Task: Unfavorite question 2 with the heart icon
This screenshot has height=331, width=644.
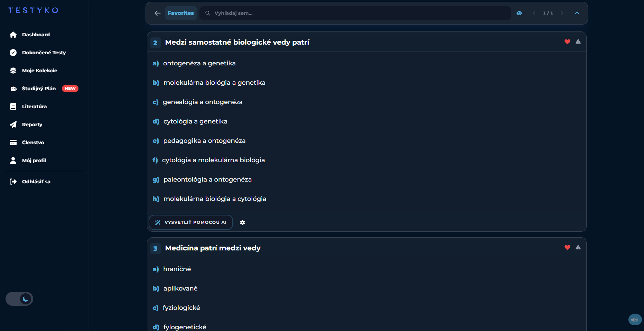Action: 567,42
